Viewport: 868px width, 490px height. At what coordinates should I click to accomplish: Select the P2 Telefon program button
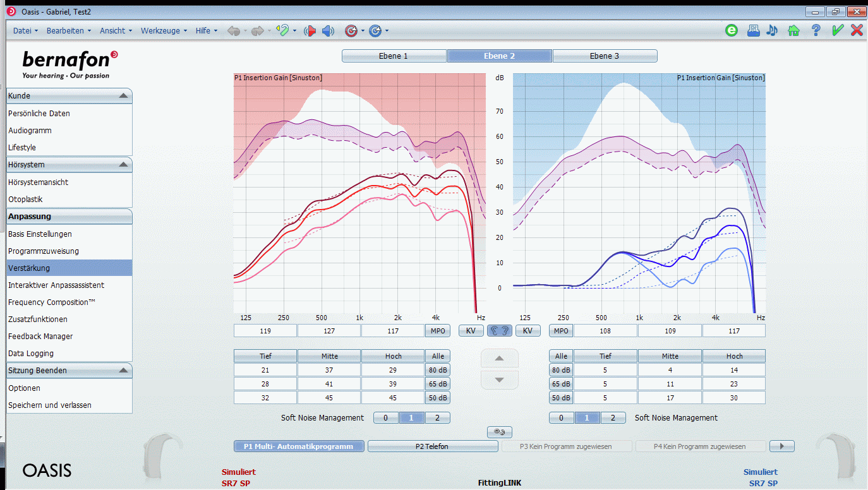[x=433, y=446]
